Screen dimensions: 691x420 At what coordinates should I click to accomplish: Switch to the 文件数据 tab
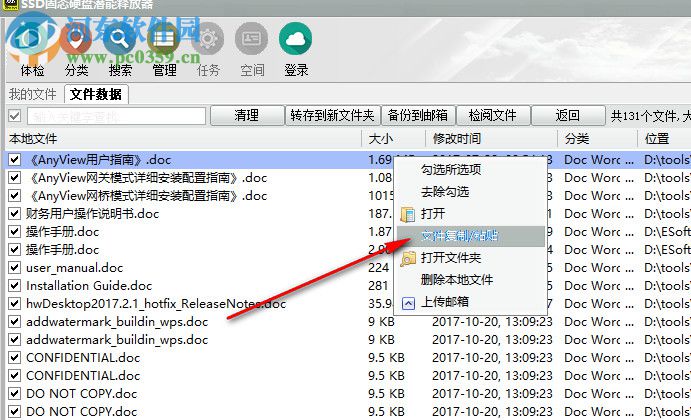(96, 94)
